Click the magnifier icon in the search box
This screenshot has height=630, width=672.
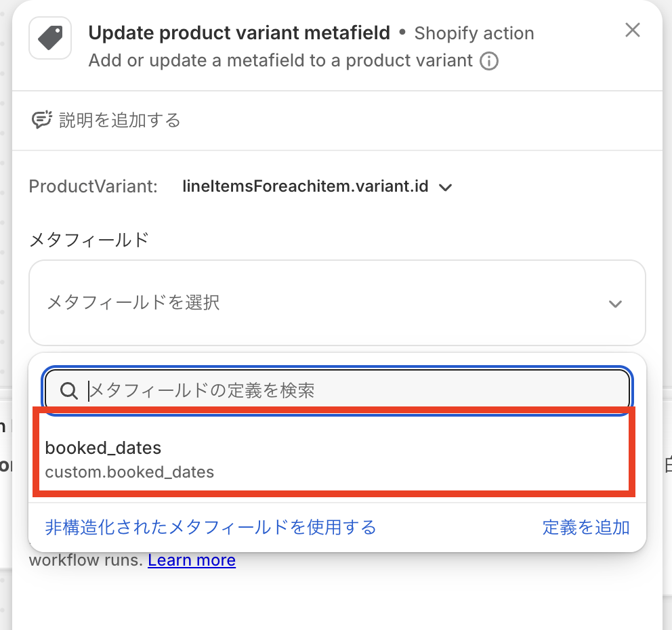click(x=69, y=390)
